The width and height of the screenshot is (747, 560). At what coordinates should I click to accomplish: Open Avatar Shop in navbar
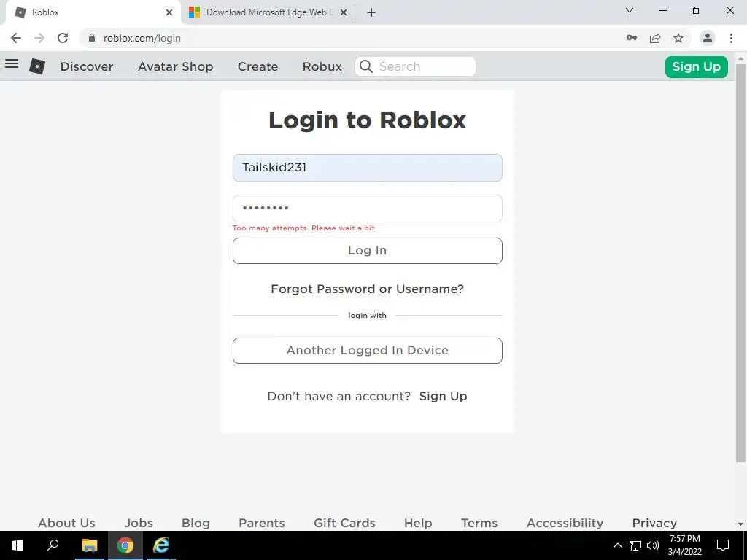tap(175, 66)
